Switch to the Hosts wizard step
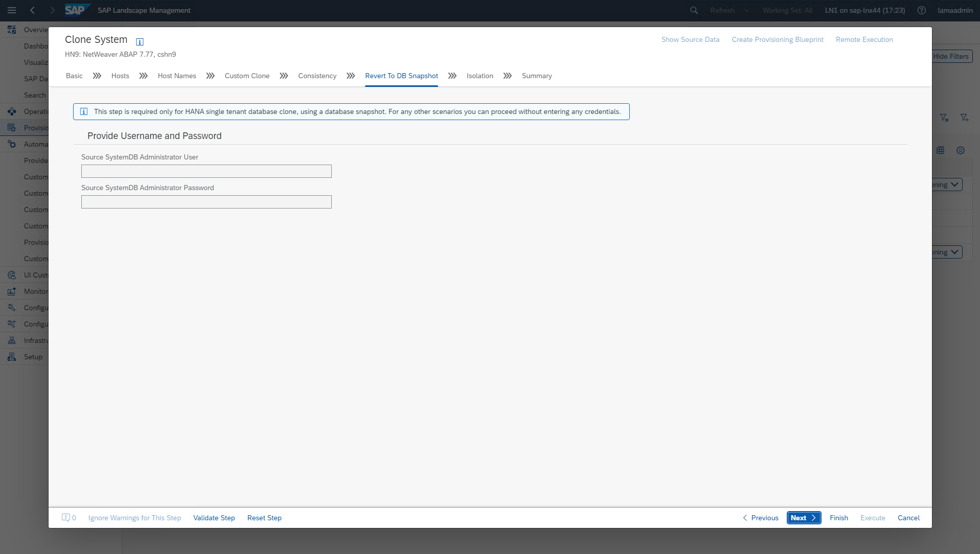This screenshot has width=980, height=554. pyautogui.click(x=120, y=76)
